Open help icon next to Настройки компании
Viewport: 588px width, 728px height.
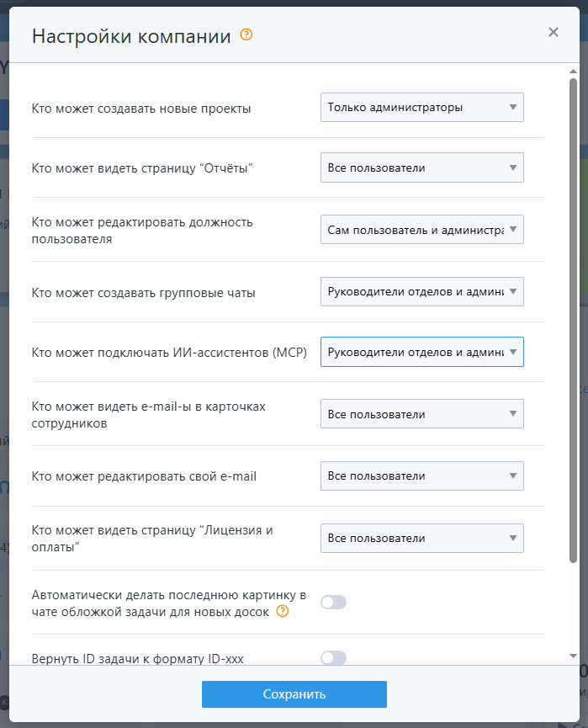(x=246, y=35)
